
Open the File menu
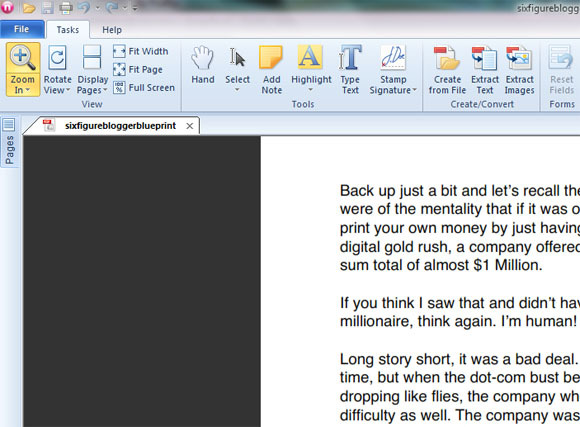click(22, 29)
